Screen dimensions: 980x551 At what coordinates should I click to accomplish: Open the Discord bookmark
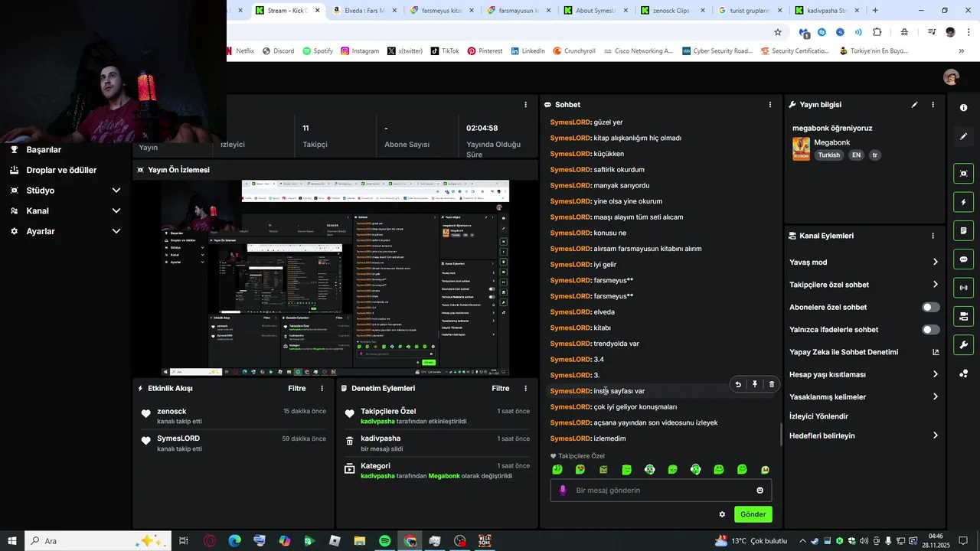tap(278, 51)
